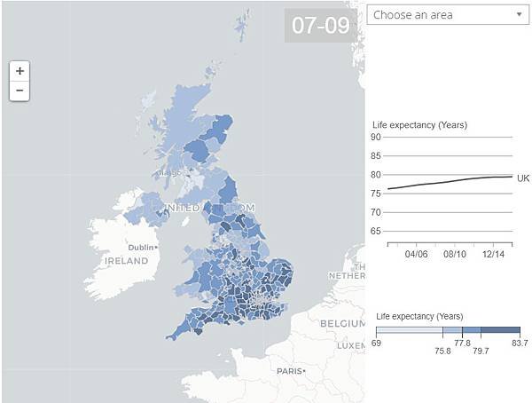Zoom in with the plus button
Viewport: 532px width, 403px height.
pyautogui.click(x=20, y=71)
